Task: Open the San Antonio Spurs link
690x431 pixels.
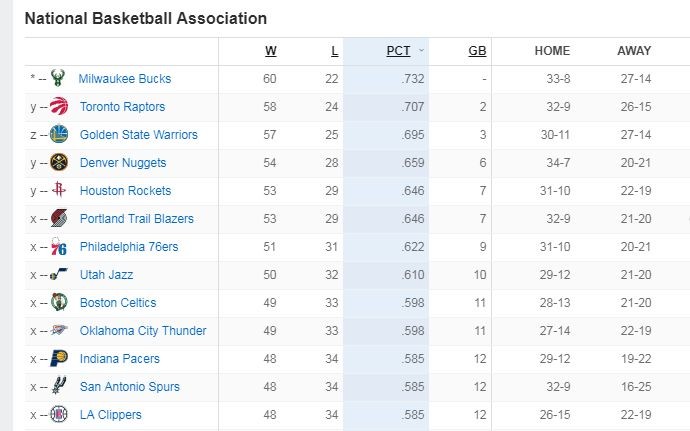Action: (130, 387)
